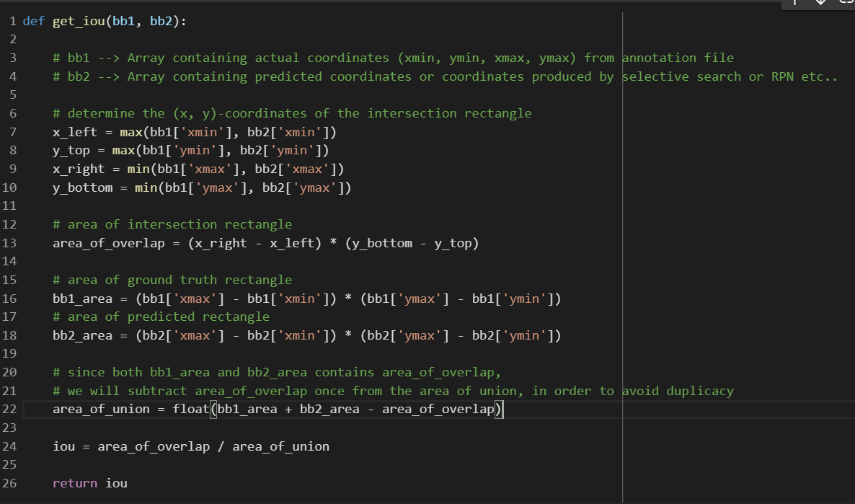Screen dimensions: 855x504
Task: Click the def keyword on line 1
Action: pos(33,21)
